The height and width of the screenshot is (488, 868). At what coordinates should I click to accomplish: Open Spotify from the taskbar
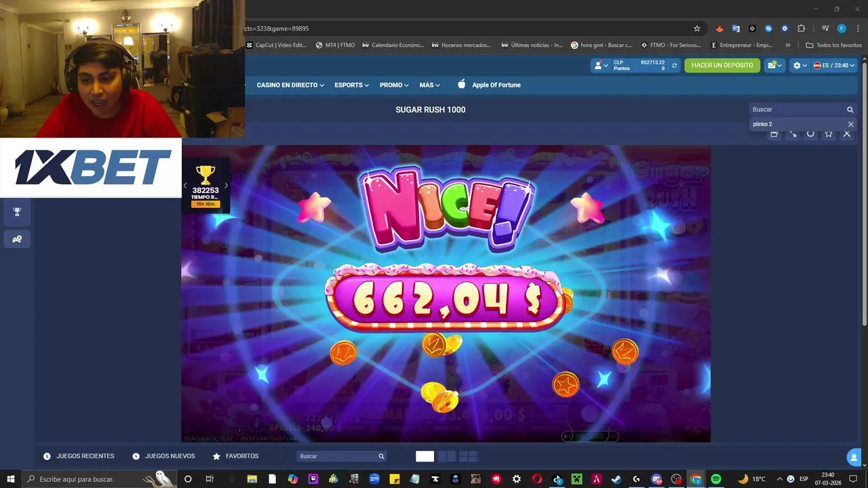click(x=716, y=479)
